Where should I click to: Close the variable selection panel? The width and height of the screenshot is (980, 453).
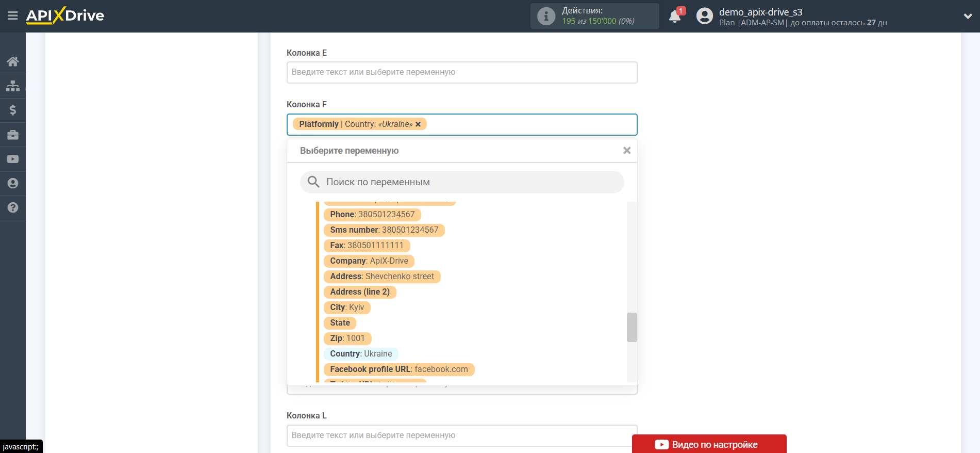pyautogui.click(x=626, y=151)
